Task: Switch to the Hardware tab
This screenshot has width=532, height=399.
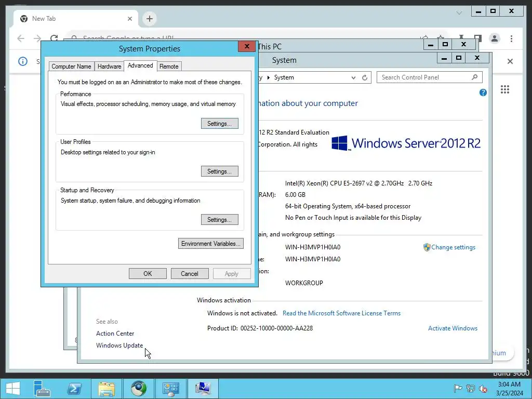Action: (109, 66)
